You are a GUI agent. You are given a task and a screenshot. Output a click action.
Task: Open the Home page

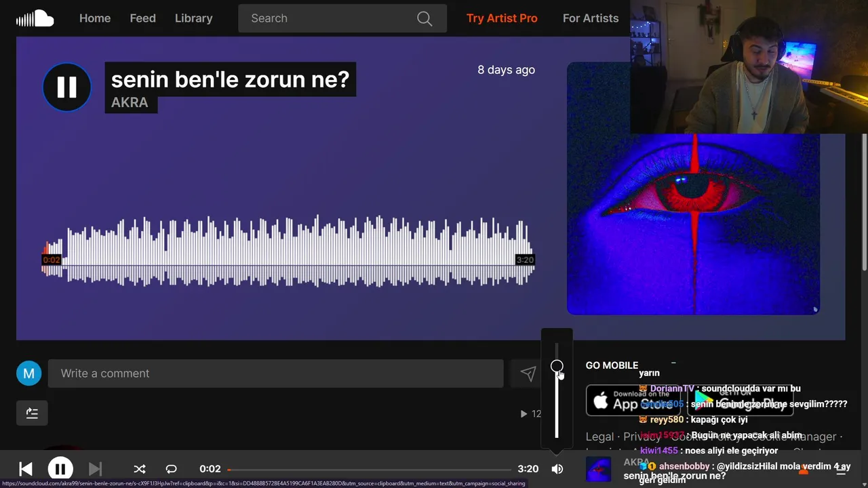(95, 18)
